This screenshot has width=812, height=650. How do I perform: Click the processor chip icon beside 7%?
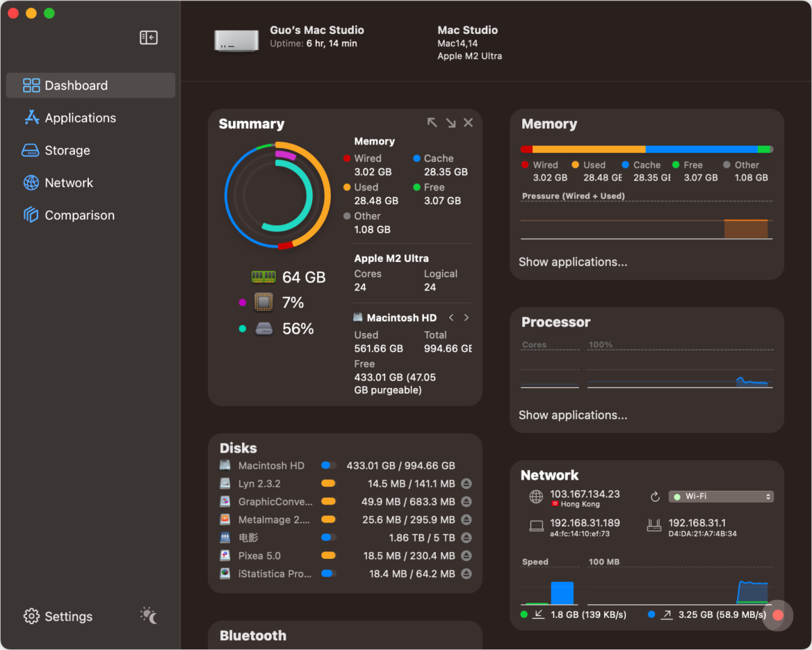pyautogui.click(x=263, y=302)
